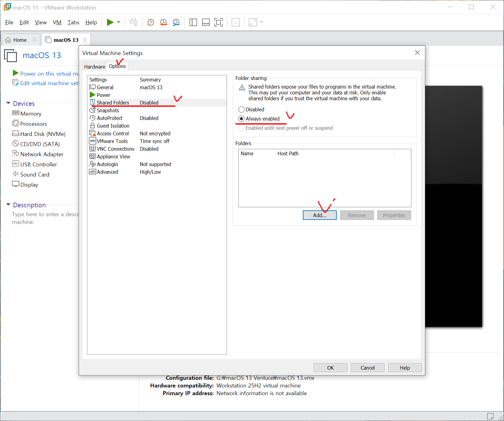504x421 pixels.
Task: Select the Shared Folders settings row
Action: point(157,103)
